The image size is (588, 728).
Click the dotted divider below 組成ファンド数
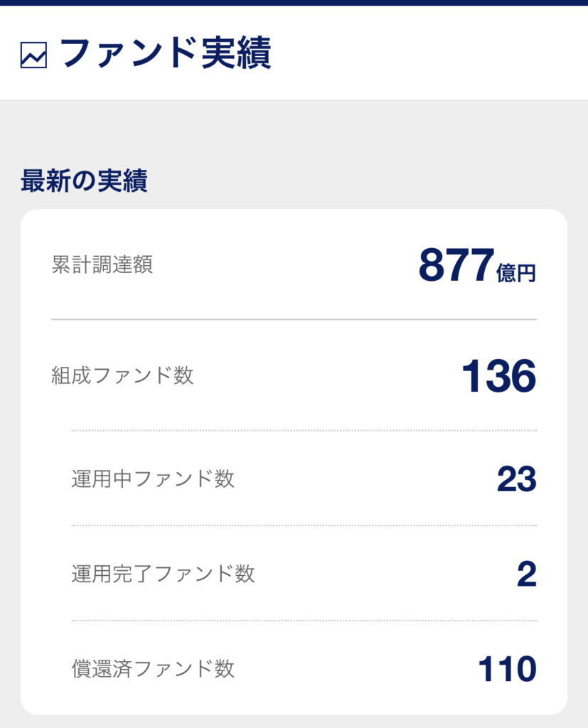pyautogui.click(x=304, y=431)
